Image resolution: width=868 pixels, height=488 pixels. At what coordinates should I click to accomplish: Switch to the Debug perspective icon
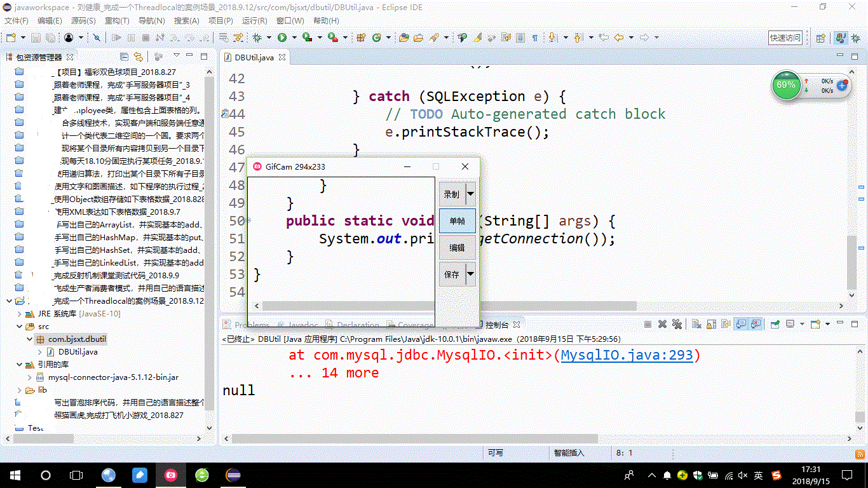(857, 37)
